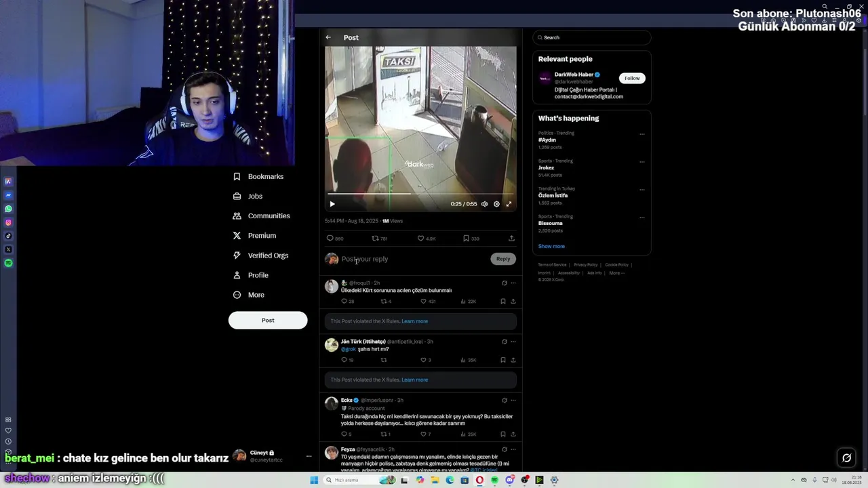
Task: View analytics on Ecks reply (25K)
Action: click(x=469, y=434)
